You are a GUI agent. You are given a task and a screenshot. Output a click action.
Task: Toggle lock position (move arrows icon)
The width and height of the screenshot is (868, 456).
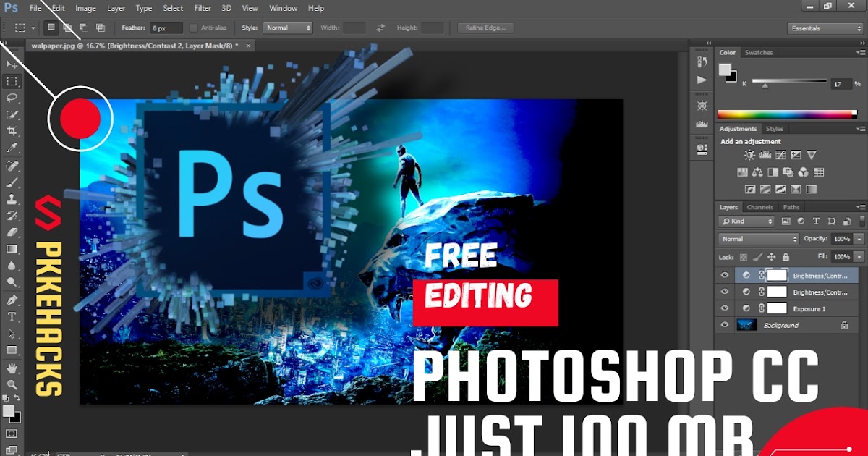[771, 257]
